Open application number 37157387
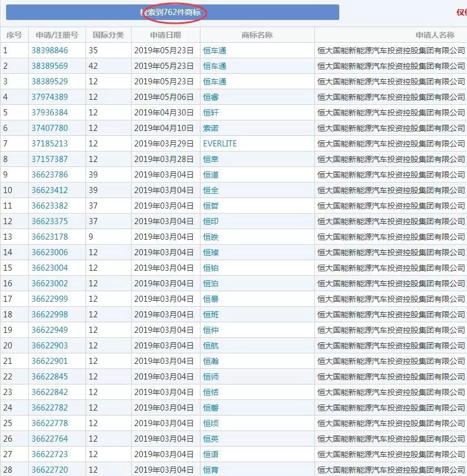467x476 pixels. (49, 159)
